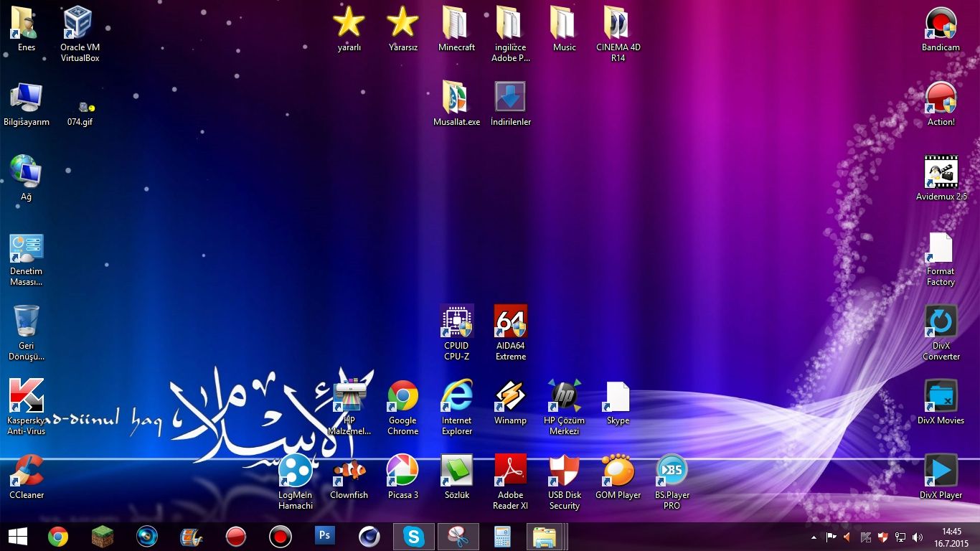Open Calculator from the taskbar
This screenshot has height=551, width=980.
(x=502, y=537)
